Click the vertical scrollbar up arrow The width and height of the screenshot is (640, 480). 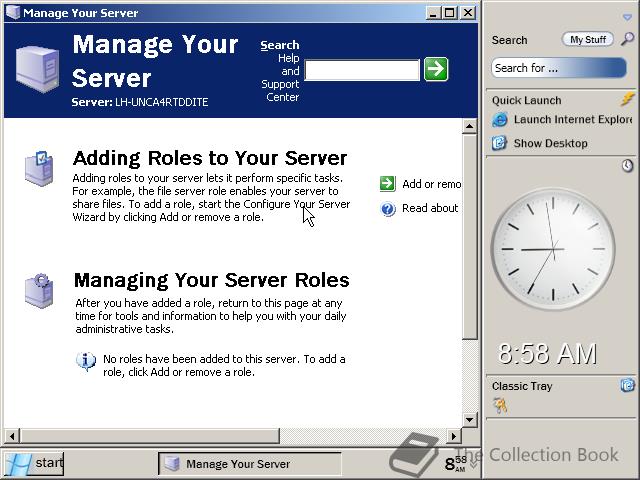tap(469, 127)
